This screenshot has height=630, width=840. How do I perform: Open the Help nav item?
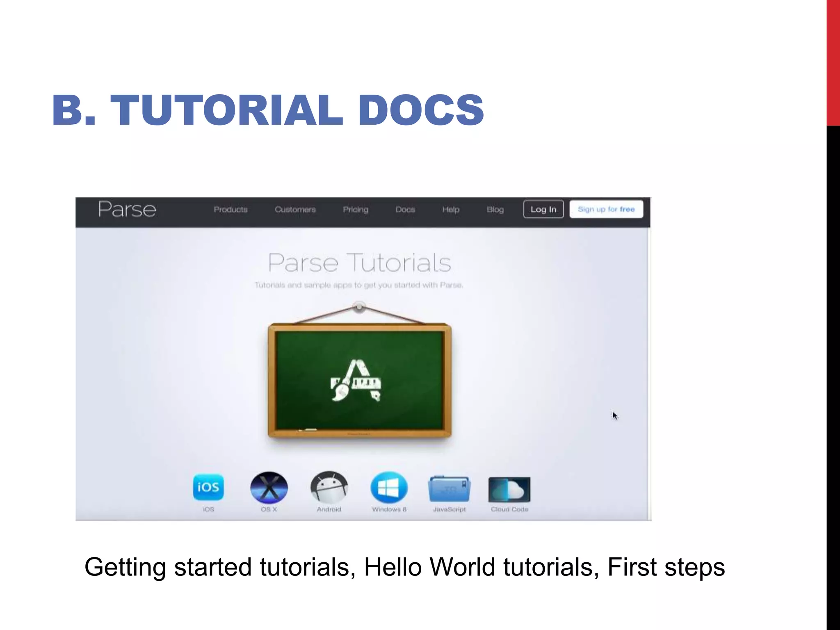click(x=451, y=210)
